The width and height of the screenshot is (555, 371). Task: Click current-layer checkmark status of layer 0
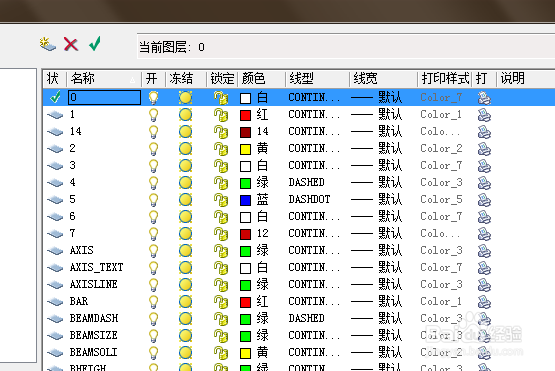[x=55, y=97]
